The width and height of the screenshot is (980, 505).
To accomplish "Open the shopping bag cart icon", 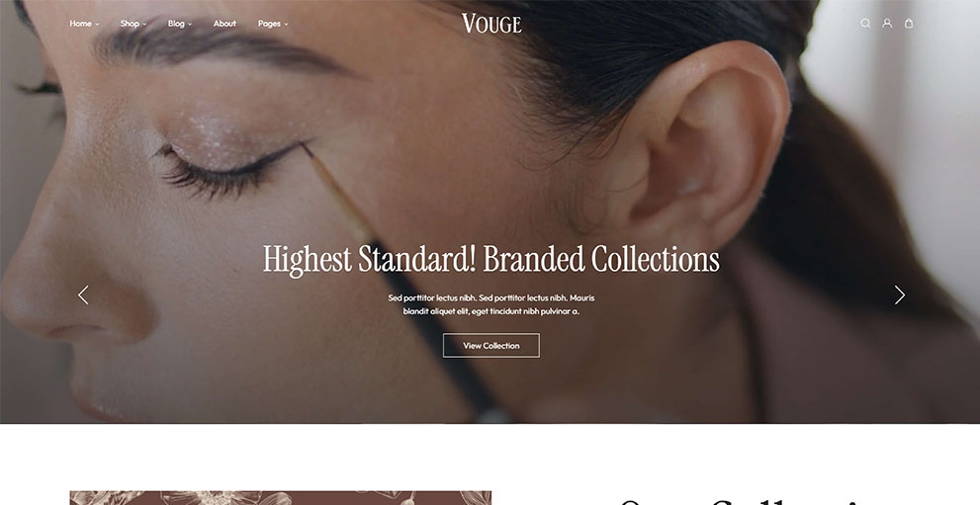I will (909, 23).
